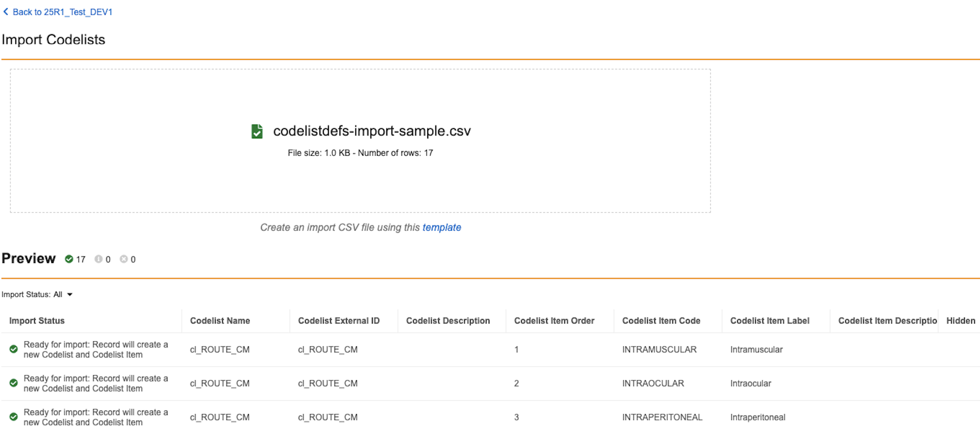980x431 pixels.
Task: Click the INTRAPERITONEAL row green status icon
Action: click(x=14, y=417)
